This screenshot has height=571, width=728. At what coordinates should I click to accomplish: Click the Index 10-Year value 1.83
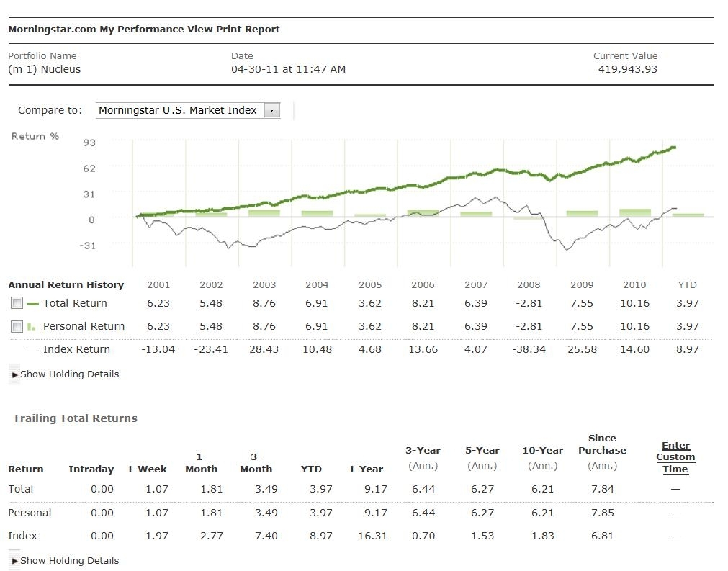click(543, 536)
